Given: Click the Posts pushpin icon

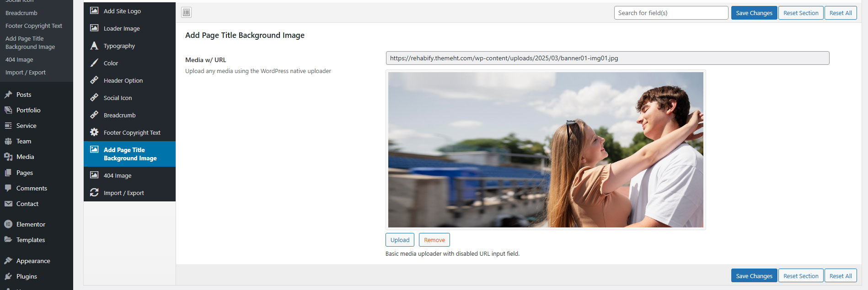Looking at the screenshot, I should (x=8, y=95).
